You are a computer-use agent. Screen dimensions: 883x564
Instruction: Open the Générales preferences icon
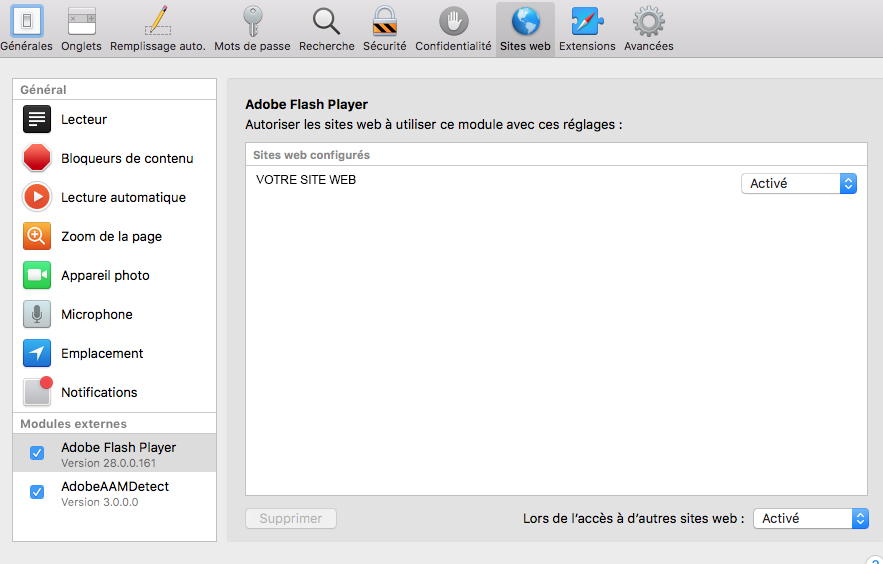click(26, 21)
